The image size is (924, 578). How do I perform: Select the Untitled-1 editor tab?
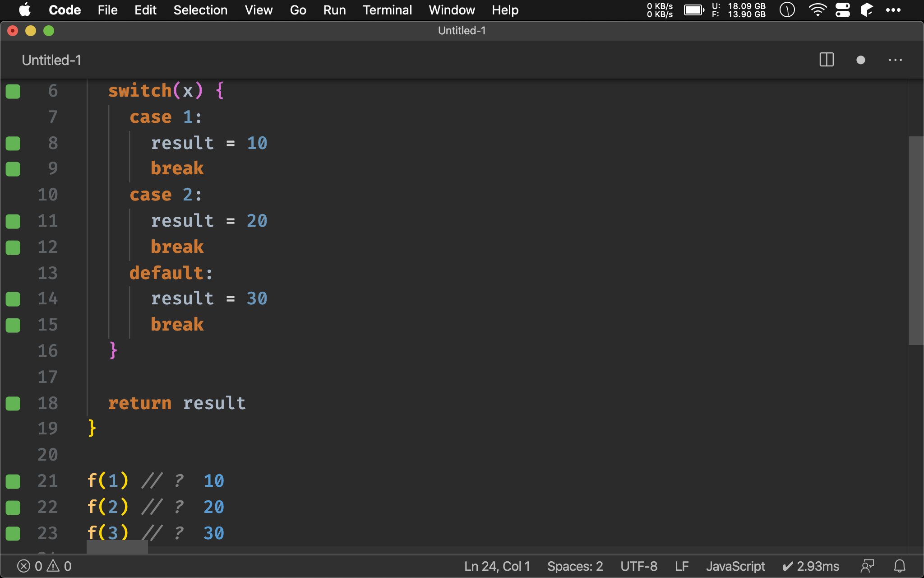51,60
